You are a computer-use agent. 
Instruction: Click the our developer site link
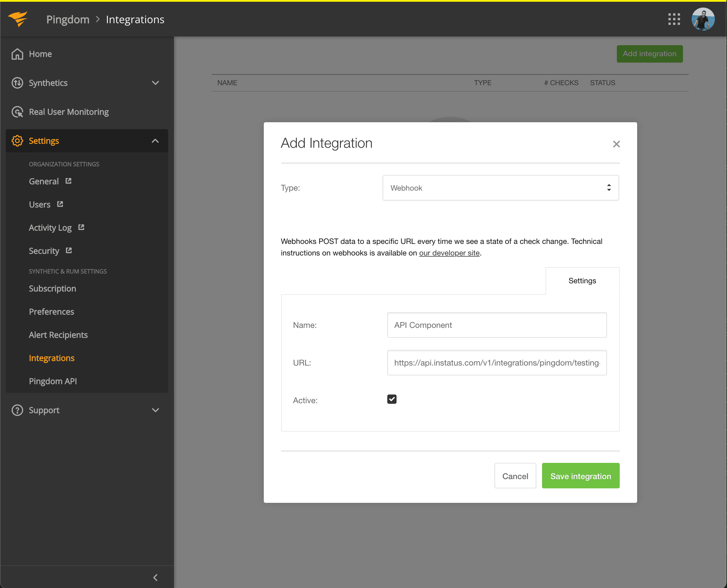pos(449,253)
